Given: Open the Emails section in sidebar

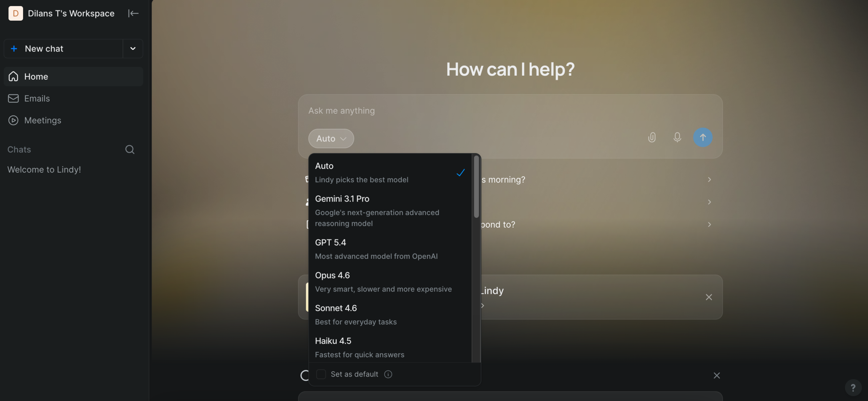Looking at the screenshot, I should click(37, 98).
